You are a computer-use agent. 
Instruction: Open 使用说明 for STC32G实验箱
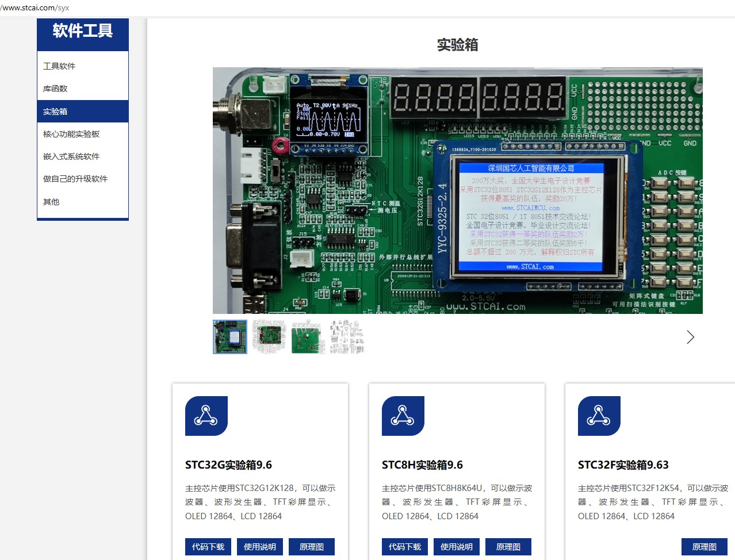pos(260,547)
